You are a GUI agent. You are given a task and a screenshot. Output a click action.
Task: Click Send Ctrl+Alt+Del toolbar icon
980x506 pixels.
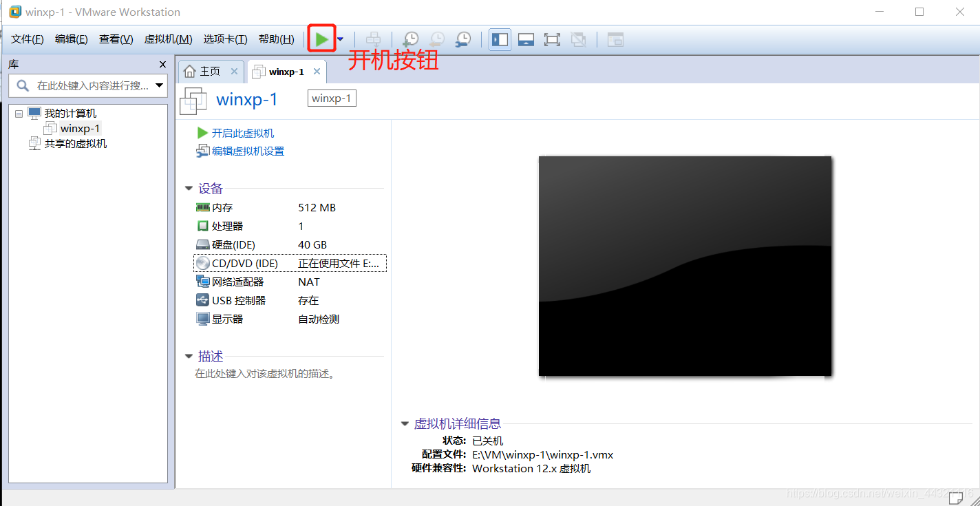[373, 39]
